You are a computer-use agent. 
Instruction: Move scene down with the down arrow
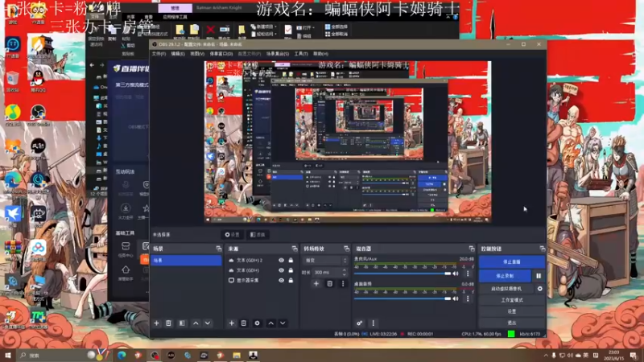pyautogui.click(x=208, y=323)
